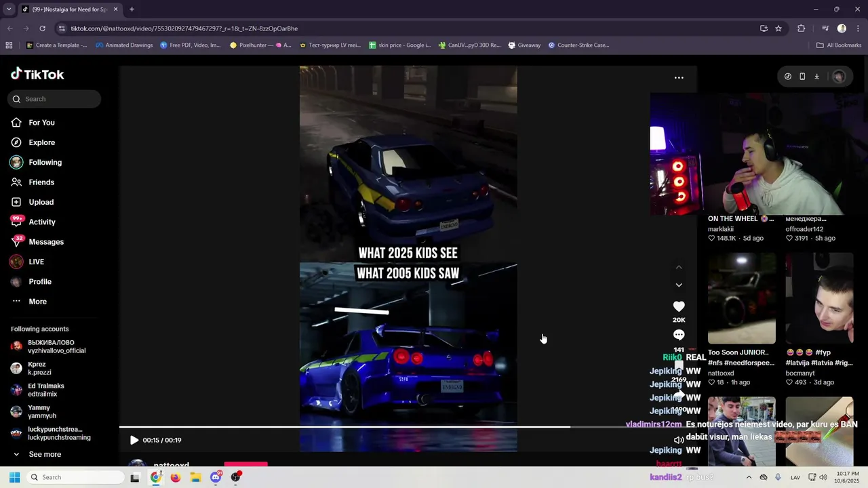Screen dimensions: 868x488
Task: Open a new browser tab
Action: coord(132,9)
